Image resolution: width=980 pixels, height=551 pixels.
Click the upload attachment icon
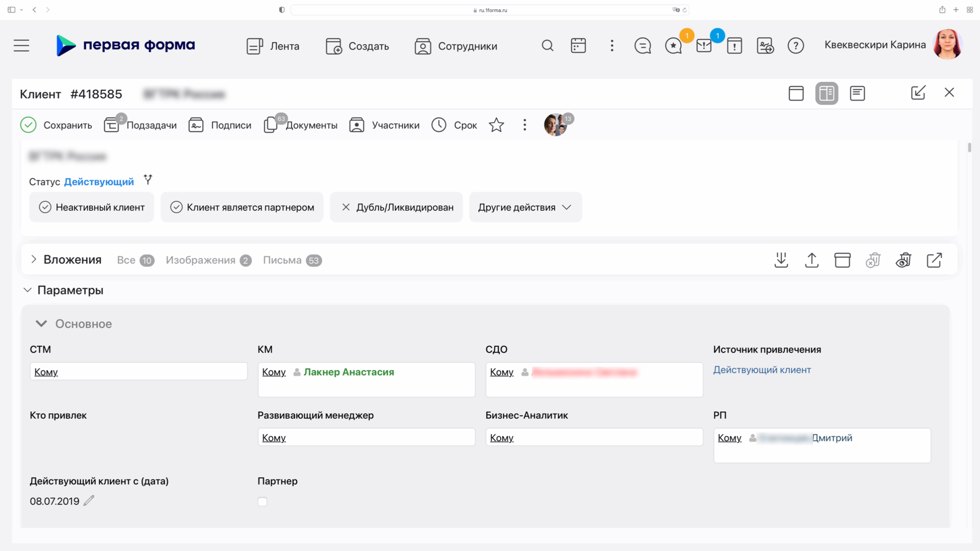tap(812, 260)
